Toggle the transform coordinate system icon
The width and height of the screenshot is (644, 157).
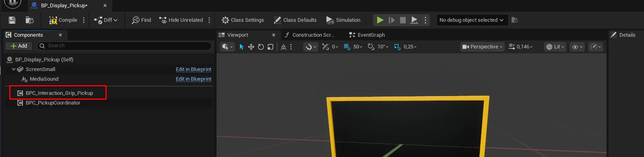(x=283, y=47)
